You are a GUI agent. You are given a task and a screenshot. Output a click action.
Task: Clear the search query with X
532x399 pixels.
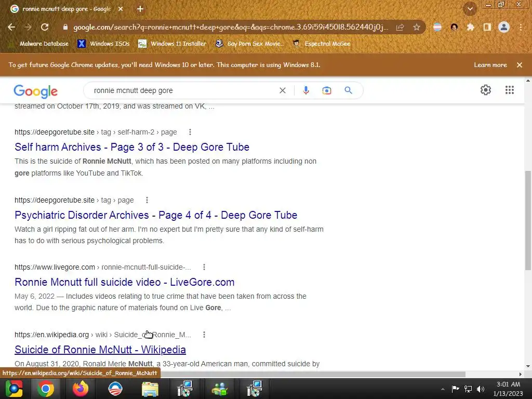click(x=283, y=90)
